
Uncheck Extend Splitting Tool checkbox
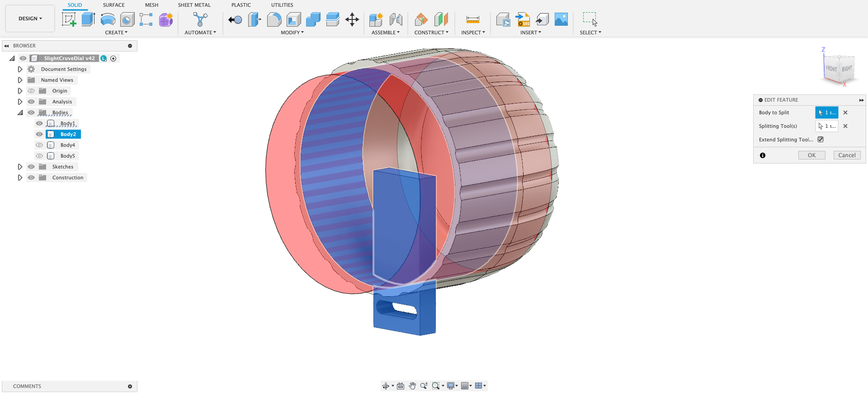(821, 140)
